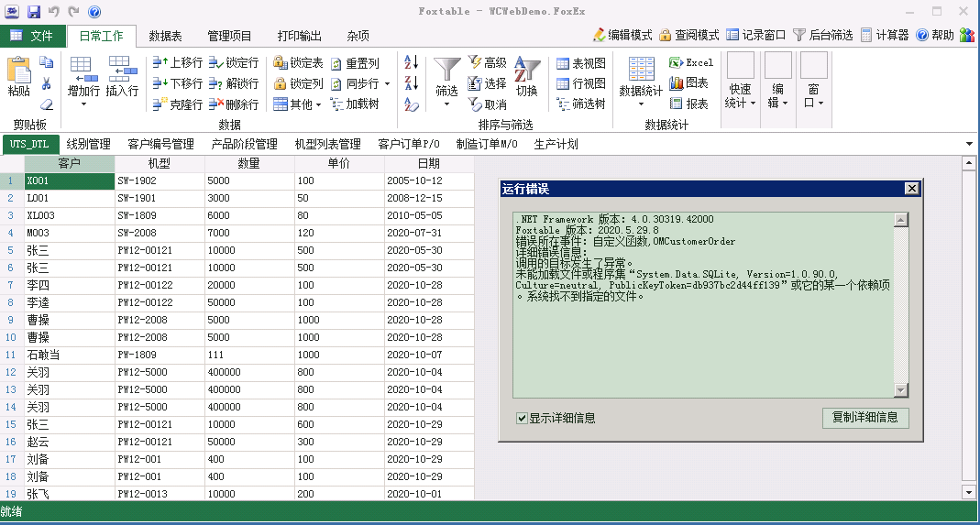Click the 删除行 delete row icon
The image size is (980, 525).
[215, 104]
